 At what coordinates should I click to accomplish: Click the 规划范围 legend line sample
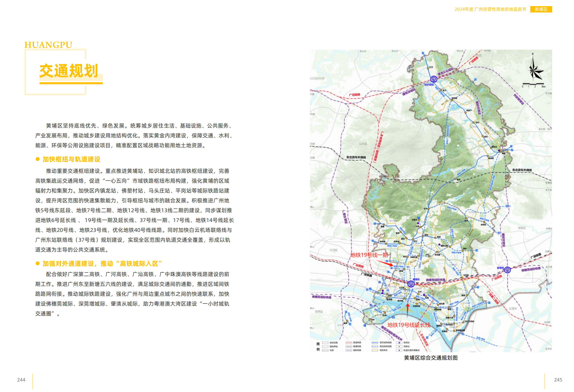[x=325, y=343]
